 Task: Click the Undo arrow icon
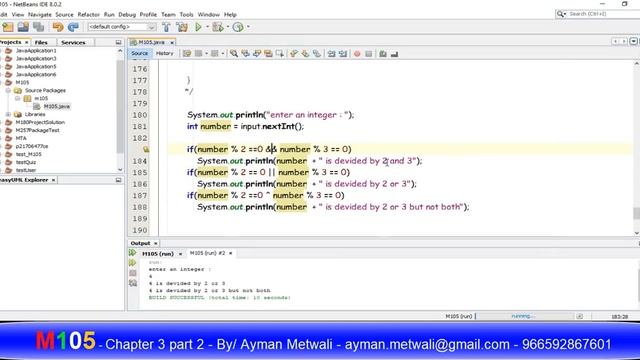coord(58,27)
